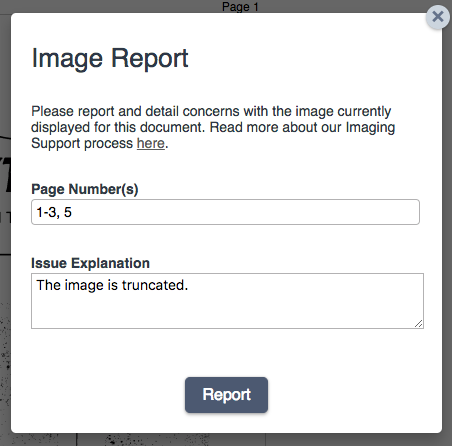Click the white space left of the Report button
Image resolution: width=452 pixels, height=446 pixels.
tap(100, 395)
